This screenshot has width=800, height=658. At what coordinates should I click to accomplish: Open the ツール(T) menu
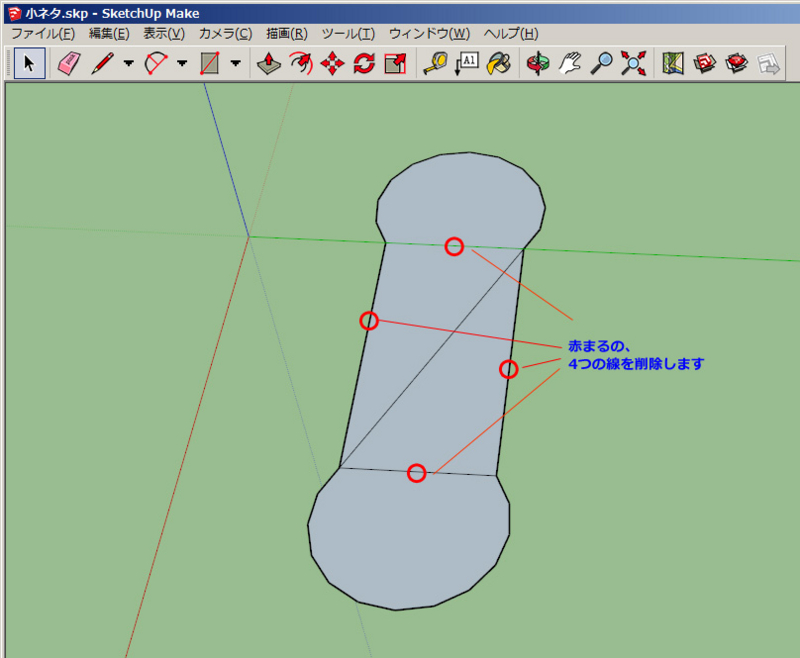click(x=348, y=34)
